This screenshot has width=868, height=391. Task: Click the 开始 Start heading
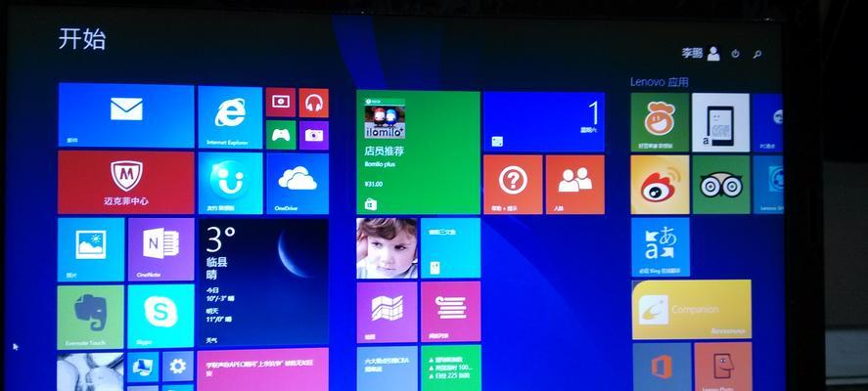(82, 39)
